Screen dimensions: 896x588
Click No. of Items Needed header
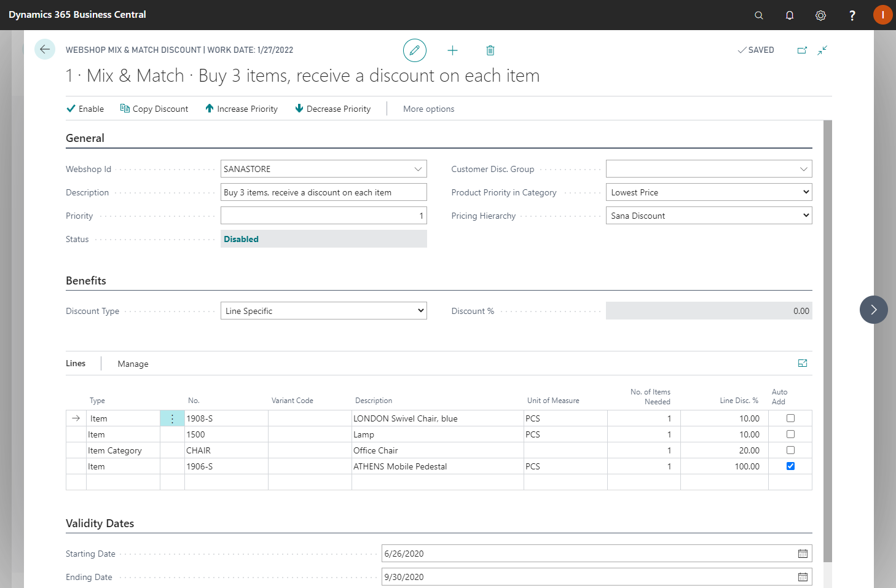tap(650, 397)
